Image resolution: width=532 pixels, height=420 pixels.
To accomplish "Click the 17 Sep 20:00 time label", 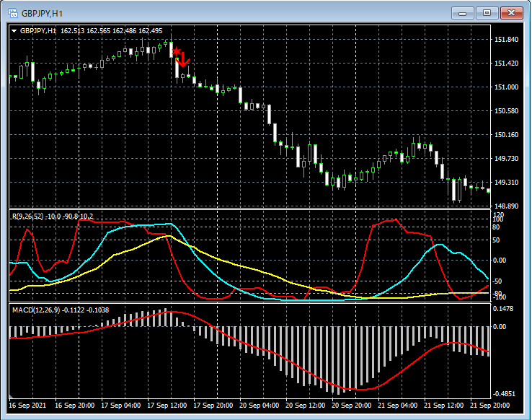I will [x=213, y=406].
